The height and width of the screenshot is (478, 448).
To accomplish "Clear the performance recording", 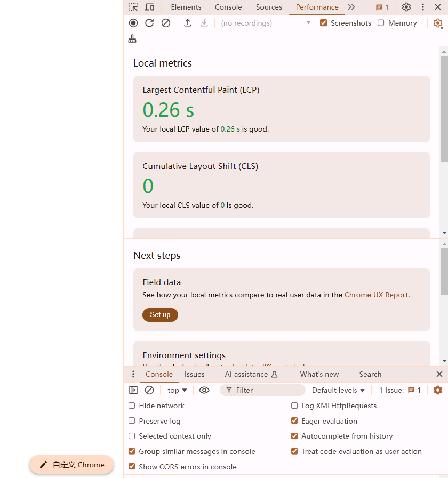I will coord(166,23).
